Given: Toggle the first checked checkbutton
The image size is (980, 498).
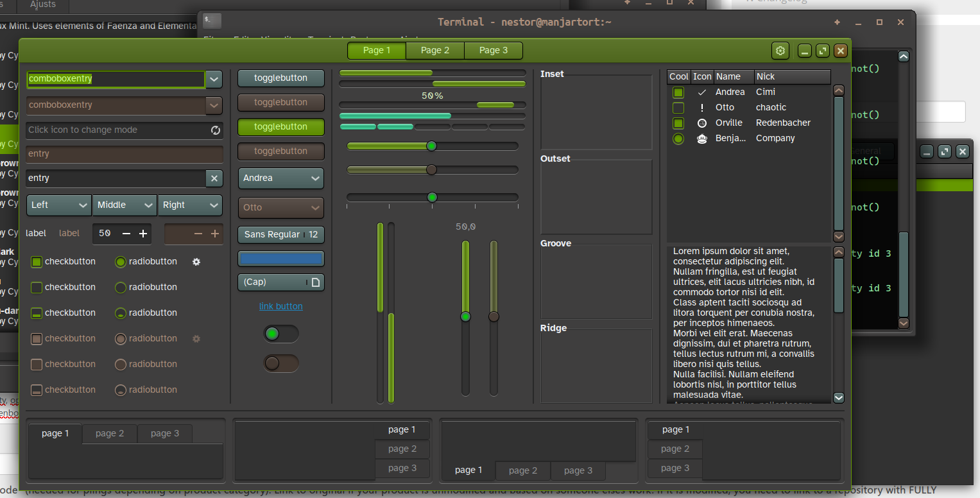Looking at the screenshot, I should (37, 262).
